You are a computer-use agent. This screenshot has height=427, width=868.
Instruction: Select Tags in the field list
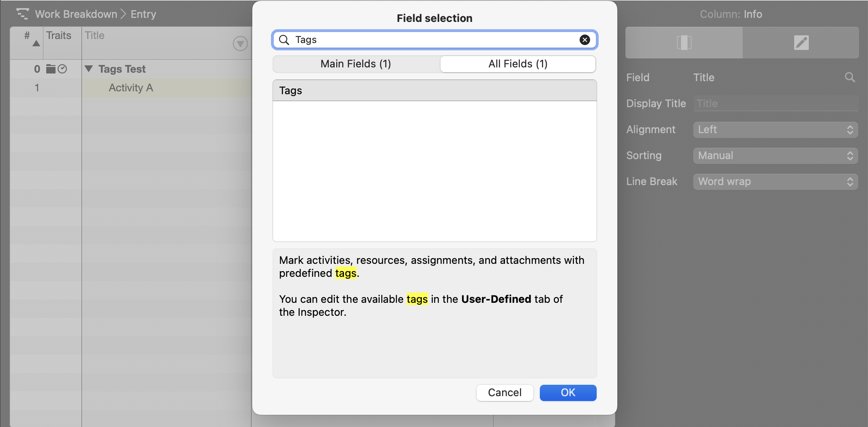290,90
